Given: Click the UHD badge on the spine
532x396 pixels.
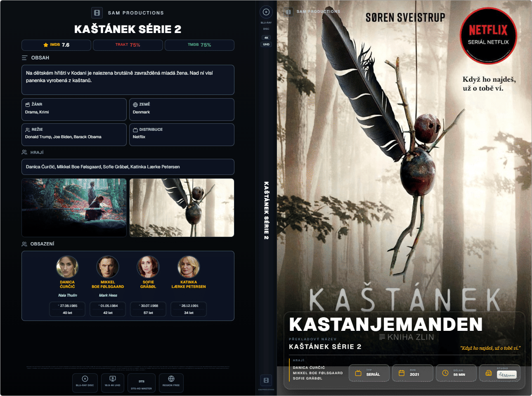Looking at the screenshot, I should click(266, 44).
